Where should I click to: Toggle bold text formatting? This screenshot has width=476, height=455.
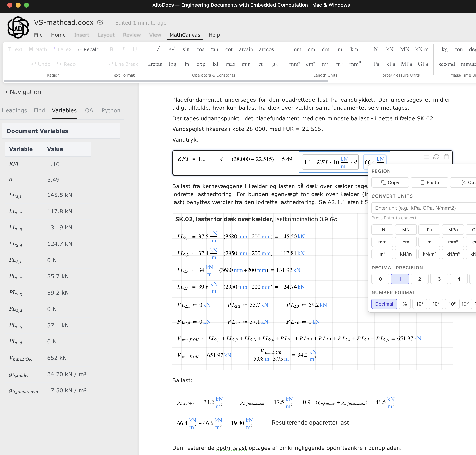[x=111, y=49]
